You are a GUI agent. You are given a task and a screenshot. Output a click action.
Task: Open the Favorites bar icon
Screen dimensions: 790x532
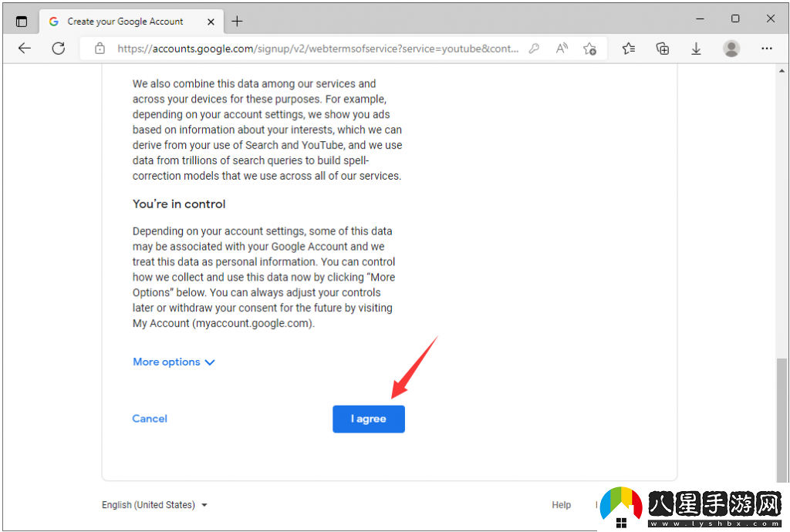[628, 48]
